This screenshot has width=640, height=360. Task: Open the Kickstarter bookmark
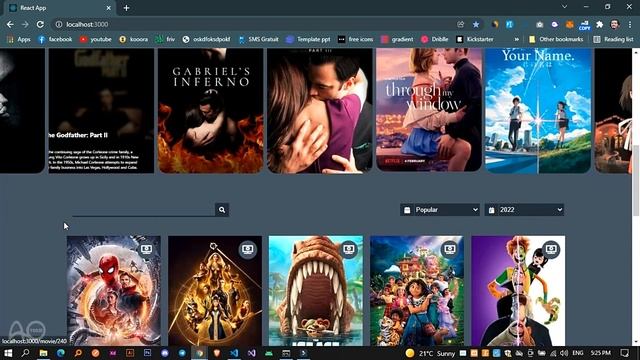coord(475,39)
